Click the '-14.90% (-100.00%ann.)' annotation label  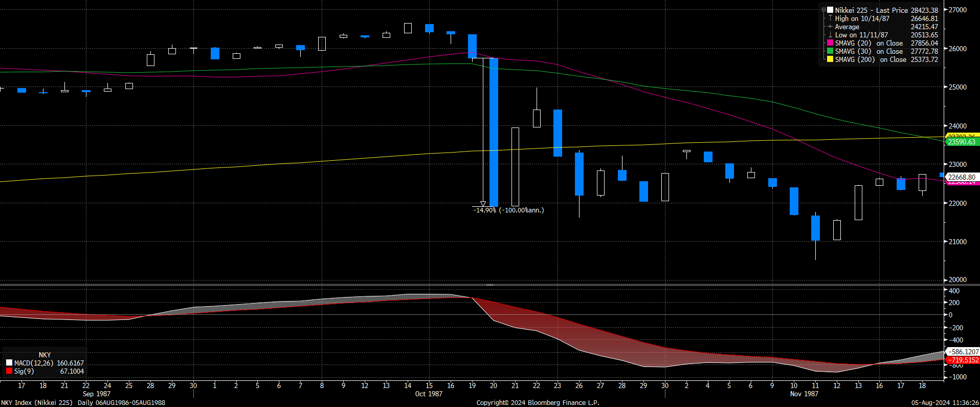pyautogui.click(x=508, y=210)
